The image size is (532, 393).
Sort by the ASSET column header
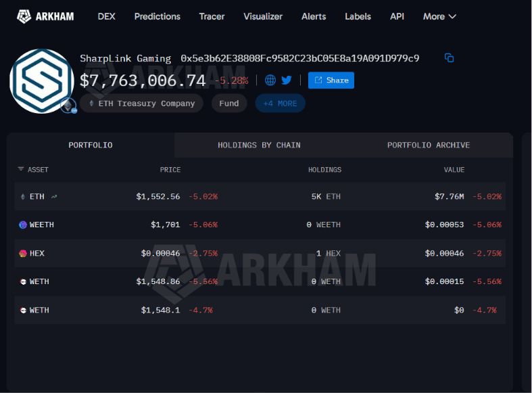click(38, 169)
